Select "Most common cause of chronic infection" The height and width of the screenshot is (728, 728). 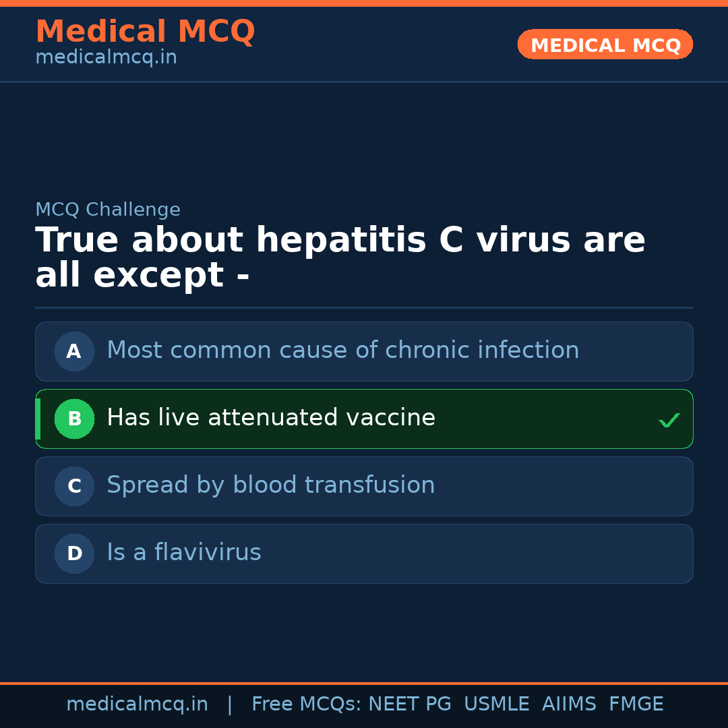[342, 351]
